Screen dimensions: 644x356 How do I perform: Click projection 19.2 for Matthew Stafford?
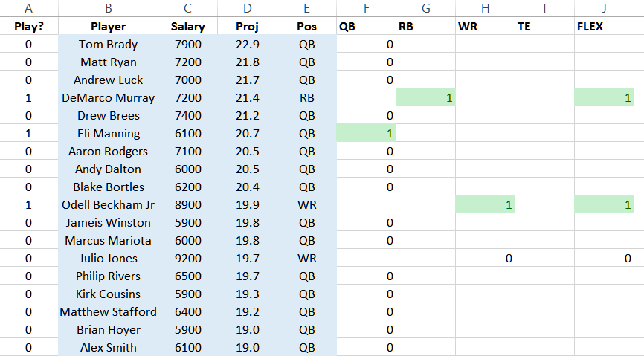pos(247,312)
